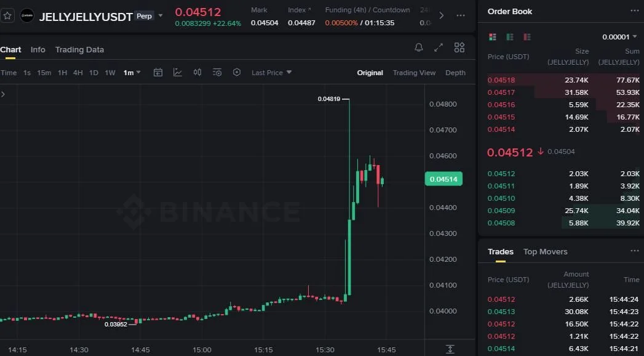644x356 pixels.
Task: Open the hexagon chart settings icon
Action: coord(237,72)
